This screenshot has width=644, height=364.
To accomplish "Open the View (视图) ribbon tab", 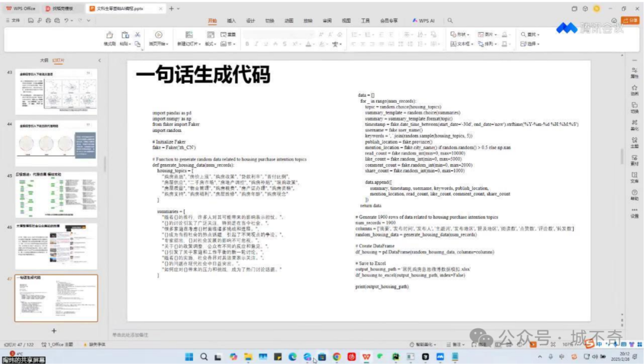I will pyautogui.click(x=346, y=20).
